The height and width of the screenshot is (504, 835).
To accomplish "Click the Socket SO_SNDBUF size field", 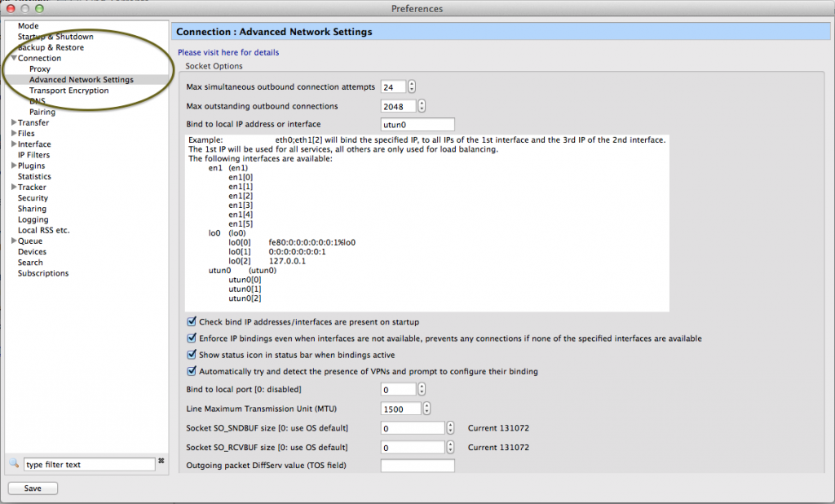I will 413,428.
